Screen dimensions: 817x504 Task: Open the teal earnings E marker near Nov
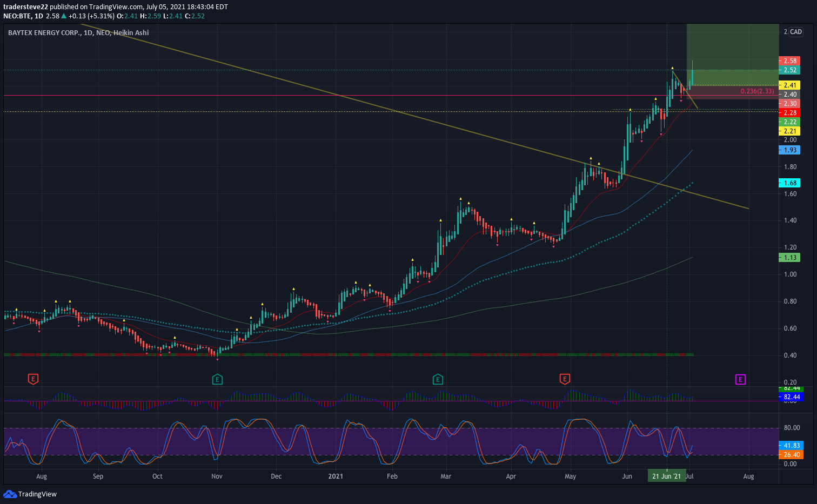pyautogui.click(x=217, y=379)
